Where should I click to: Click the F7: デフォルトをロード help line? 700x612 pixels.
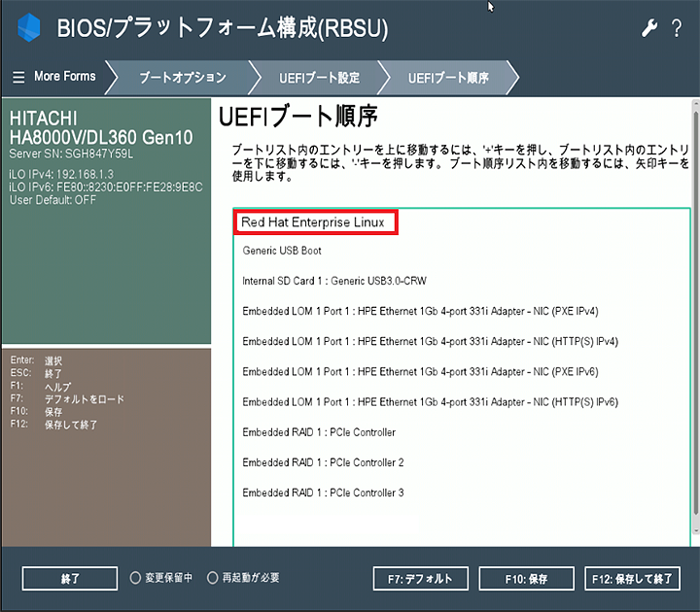pos(67,399)
